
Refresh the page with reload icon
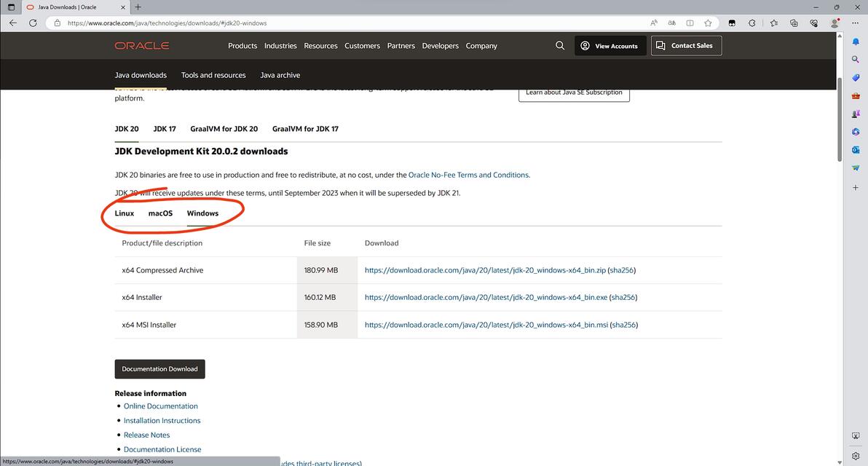pyautogui.click(x=33, y=23)
